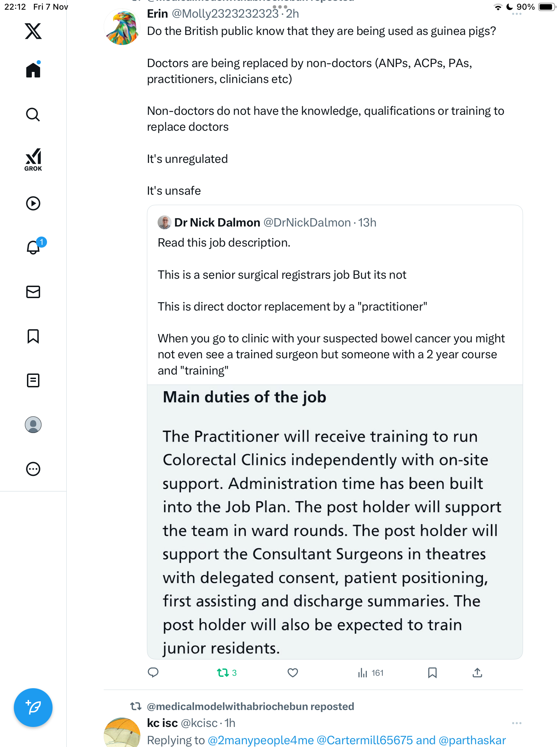560x747 pixels.
Task: Open more options on kc isc's post
Action: pyautogui.click(x=516, y=723)
